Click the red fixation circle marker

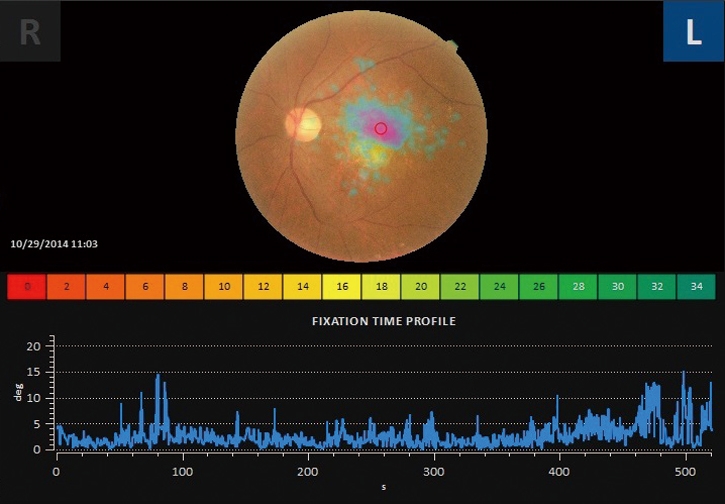coord(380,128)
